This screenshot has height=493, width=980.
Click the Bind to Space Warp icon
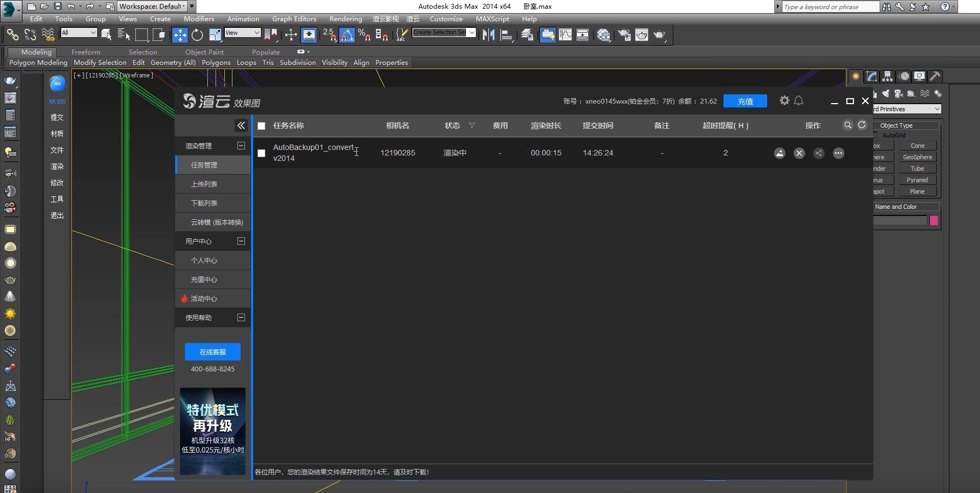pyautogui.click(x=48, y=35)
